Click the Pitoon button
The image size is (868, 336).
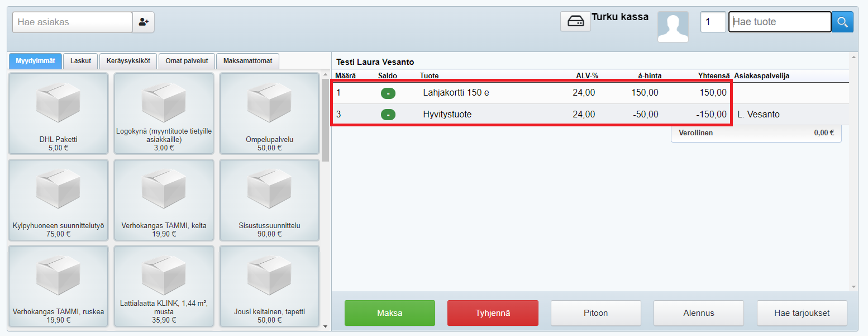pos(596,313)
